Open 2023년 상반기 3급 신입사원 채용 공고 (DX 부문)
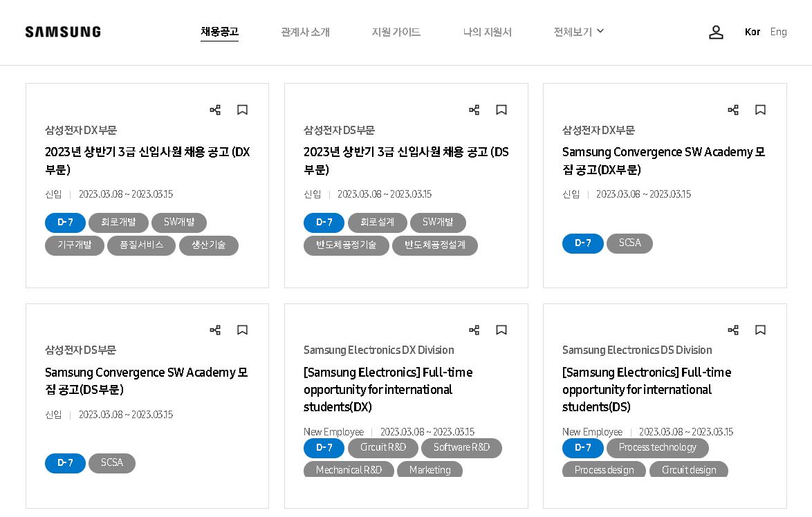This screenshot has height=517, width=812. click(x=147, y=160)
